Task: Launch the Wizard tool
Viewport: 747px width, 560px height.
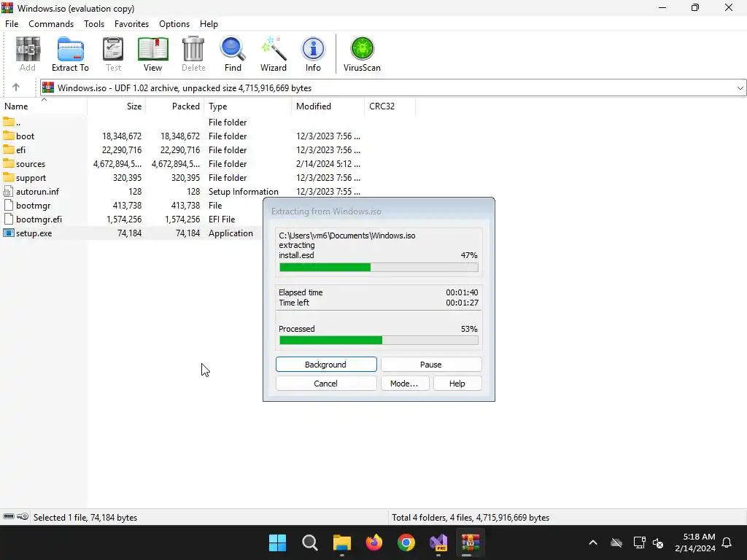Action: pyautogui.click(x=274, y=54)
